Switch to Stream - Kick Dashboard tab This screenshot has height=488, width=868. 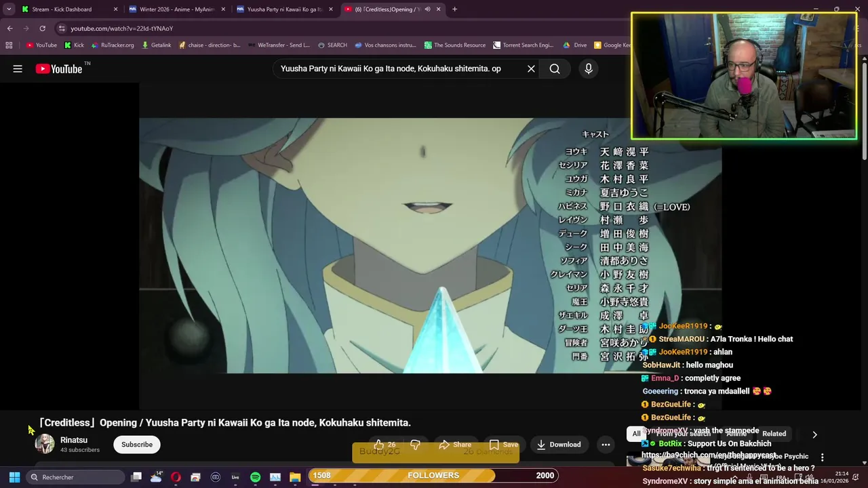point(70,9)
